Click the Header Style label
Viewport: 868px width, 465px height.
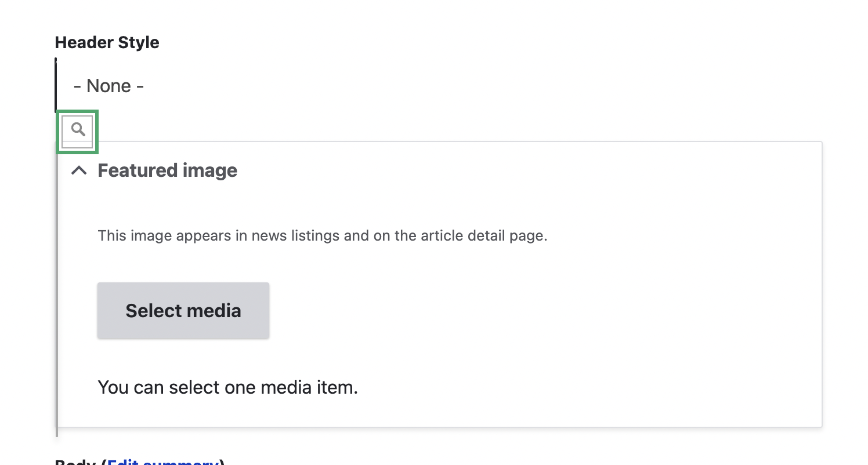click(x=107, y=42)
